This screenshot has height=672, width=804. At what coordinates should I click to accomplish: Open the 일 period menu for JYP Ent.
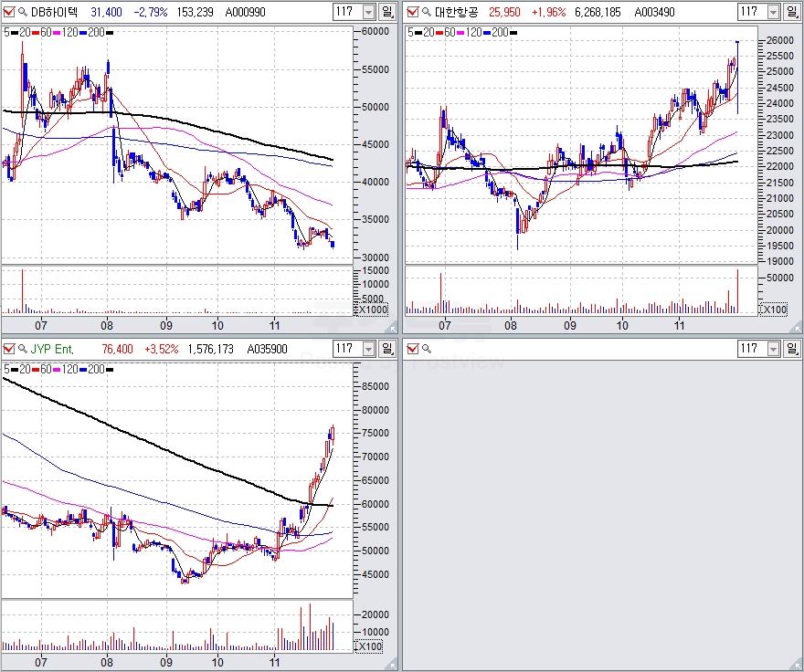tap(387, 349)
